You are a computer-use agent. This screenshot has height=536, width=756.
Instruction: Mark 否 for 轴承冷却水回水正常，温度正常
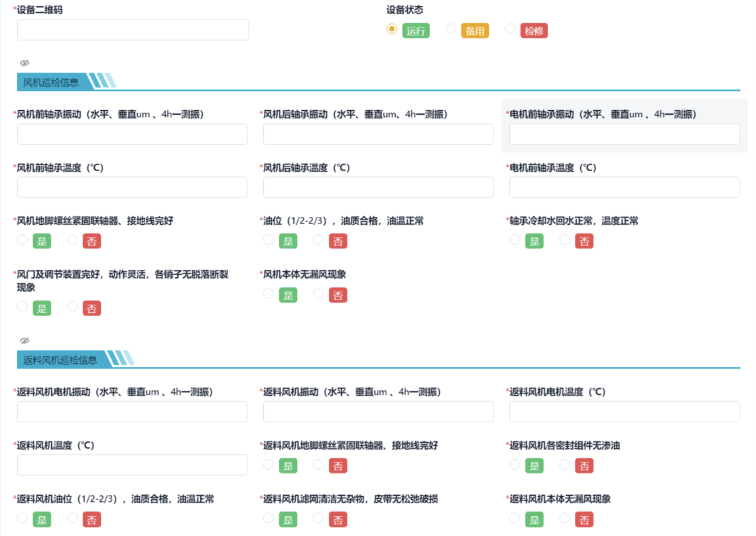coord(565,239)
